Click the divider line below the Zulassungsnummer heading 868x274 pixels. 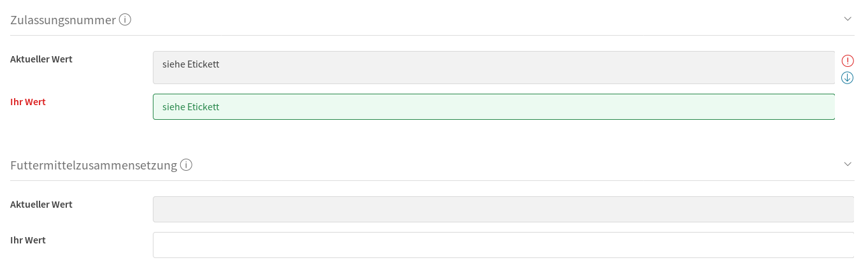(x=433, y=35)
